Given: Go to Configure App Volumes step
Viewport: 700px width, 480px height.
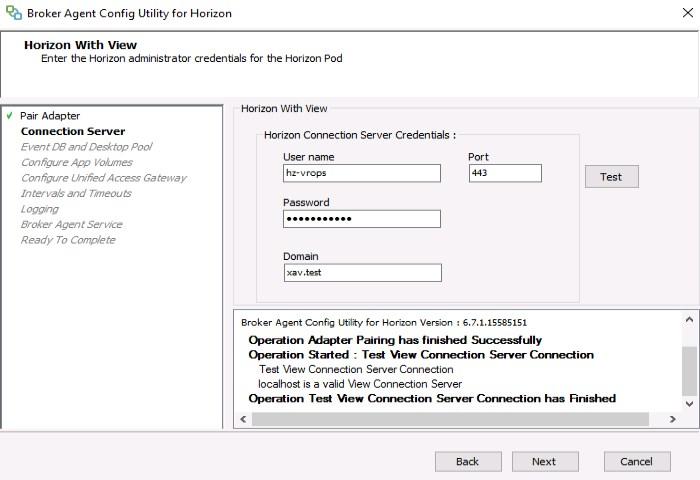Looking at the screenshot, I should (77, 163).
